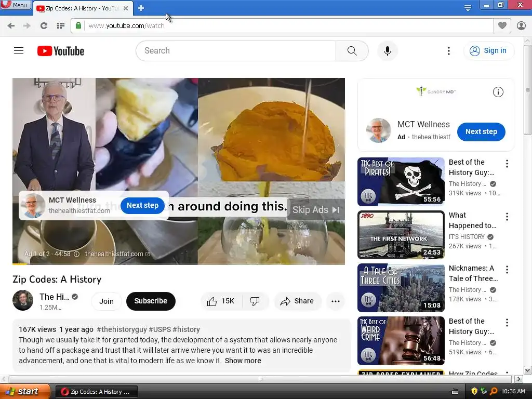Dislike the video

pyautogui.click(x=255, y=301)
